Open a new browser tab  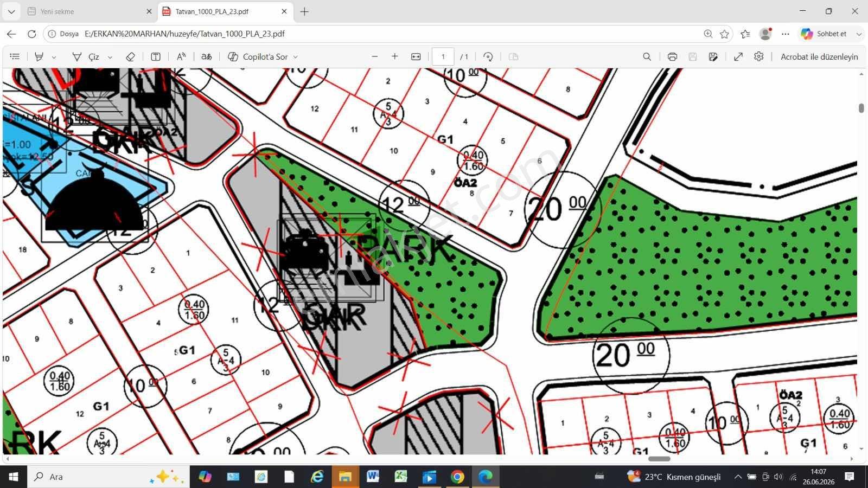[x=304, y=11]
